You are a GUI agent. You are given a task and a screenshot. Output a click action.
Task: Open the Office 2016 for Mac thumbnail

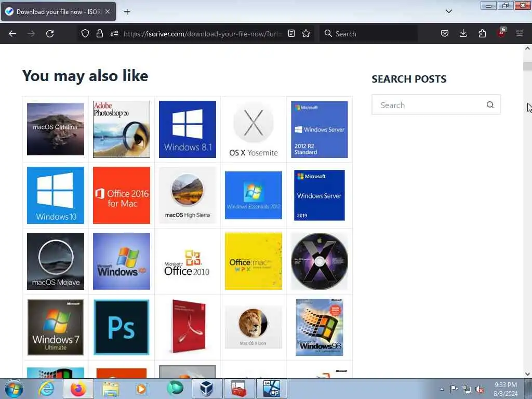click(x=122, y=195)
